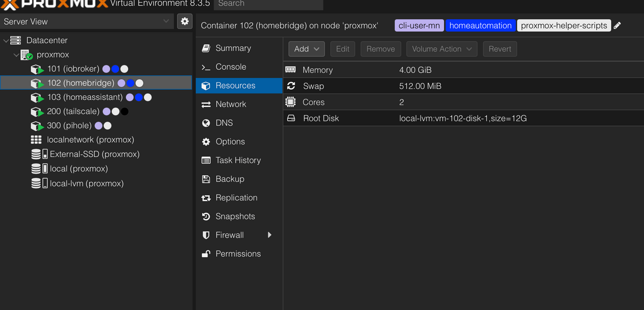Select 103 (homeassistant) in tree
The height and width of the screenshot is (310, 644).
click(x=85, y=97)
